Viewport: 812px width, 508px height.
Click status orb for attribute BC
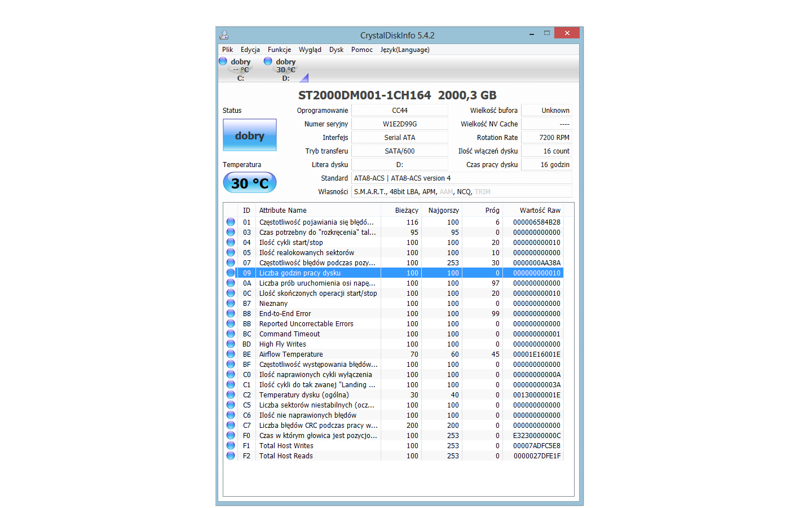[x=231, y=334]
